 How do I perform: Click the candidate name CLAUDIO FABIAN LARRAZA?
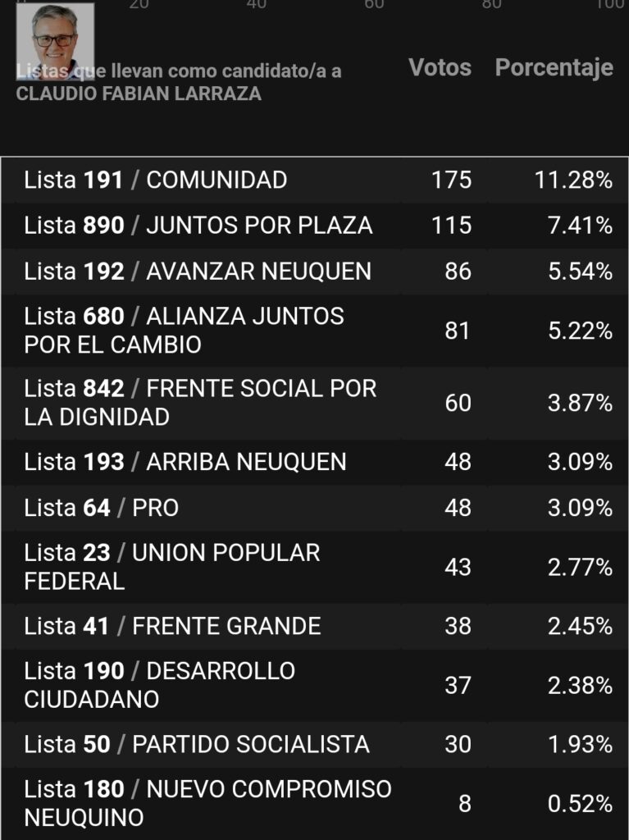(139, 94)
